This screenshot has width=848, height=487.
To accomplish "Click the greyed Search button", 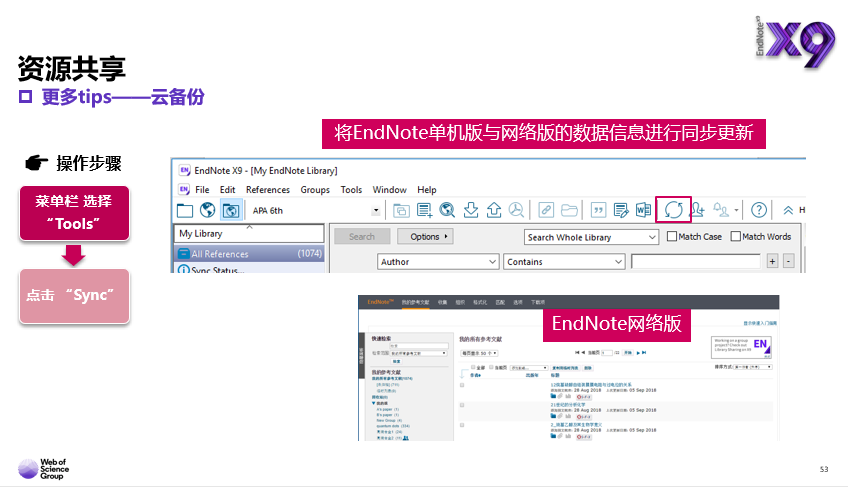I will point(362,236).
